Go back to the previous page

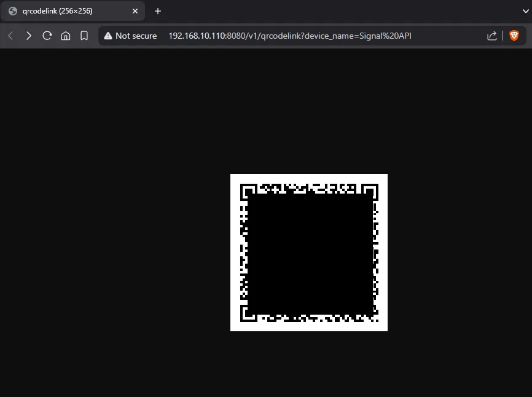[x=10, y=36]
